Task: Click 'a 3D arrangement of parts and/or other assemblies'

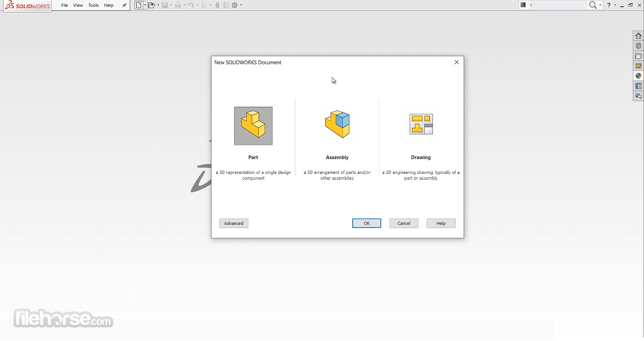Action: pyautogui.click(x=337, y=175)
